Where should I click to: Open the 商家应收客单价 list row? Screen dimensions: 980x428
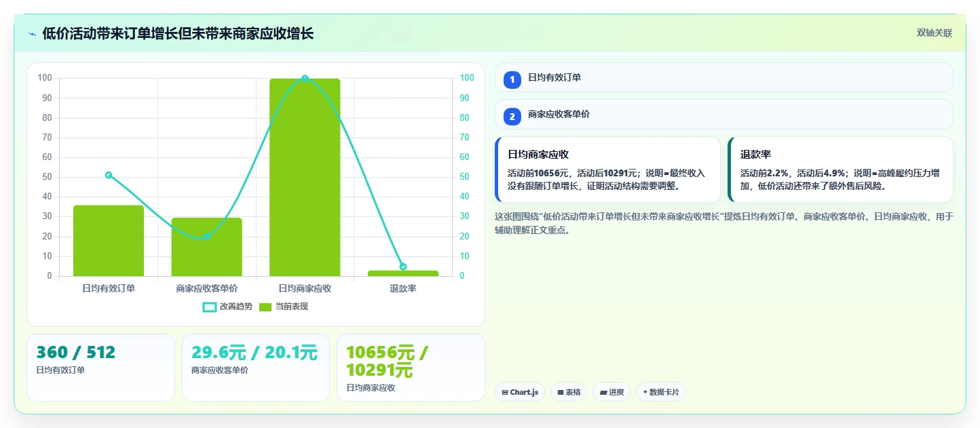point(724,115)
